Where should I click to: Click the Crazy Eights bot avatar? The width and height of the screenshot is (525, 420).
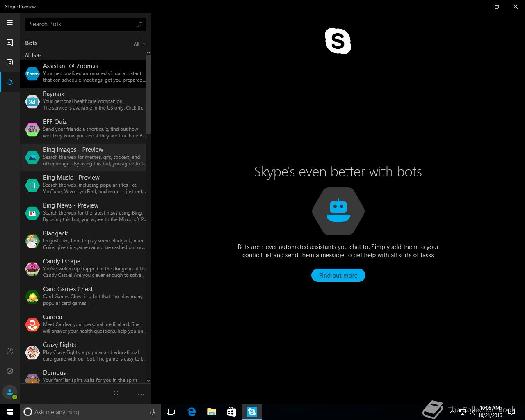coord(32,353)
